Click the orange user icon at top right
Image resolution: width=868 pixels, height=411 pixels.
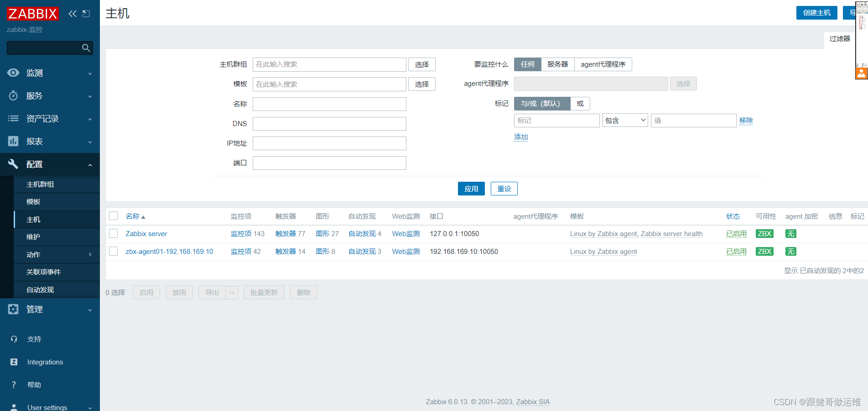861,73
